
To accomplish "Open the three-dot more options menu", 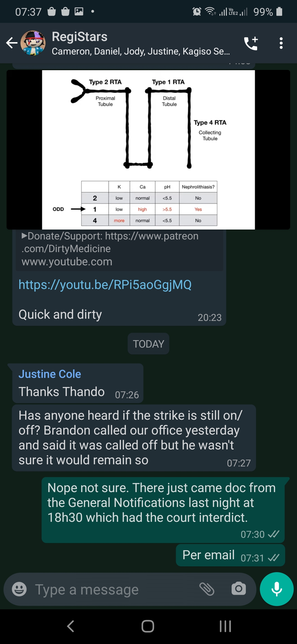I will click(281, 43).
